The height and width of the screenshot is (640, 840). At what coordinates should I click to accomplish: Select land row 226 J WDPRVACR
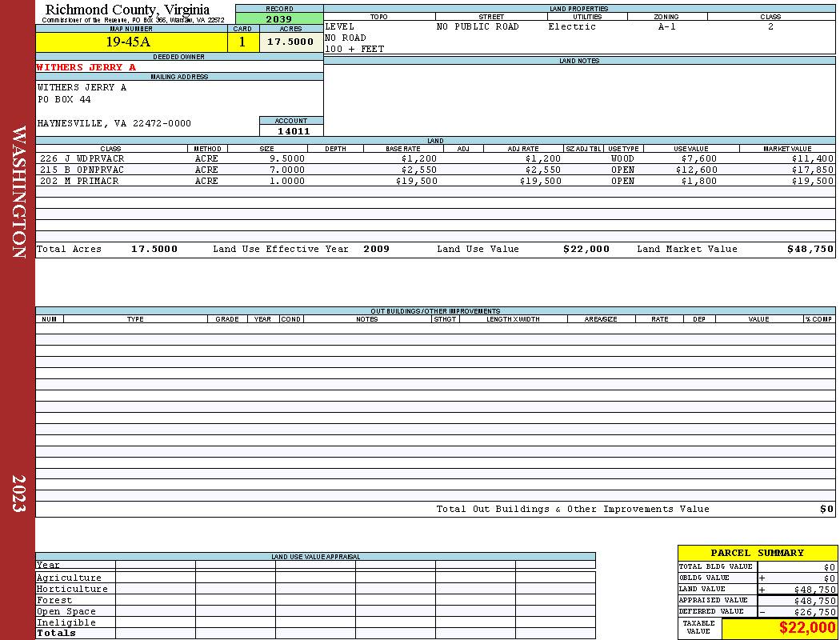(435, 159)
